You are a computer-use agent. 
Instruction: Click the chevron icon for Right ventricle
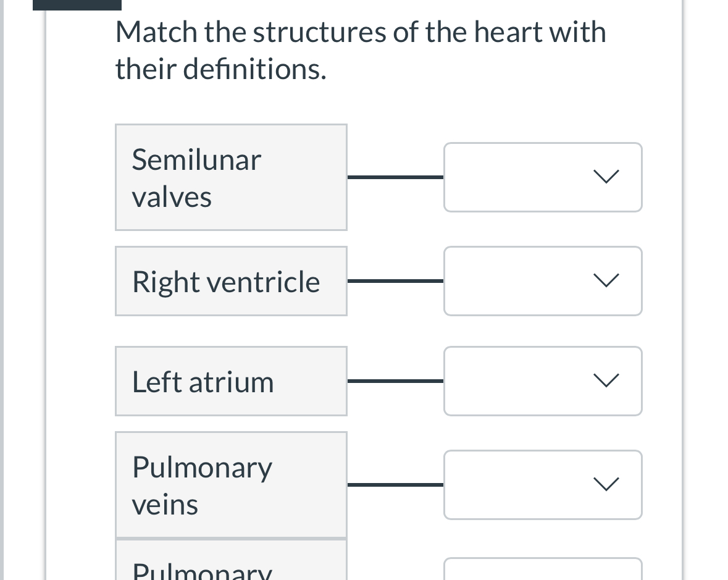point(606,281)
